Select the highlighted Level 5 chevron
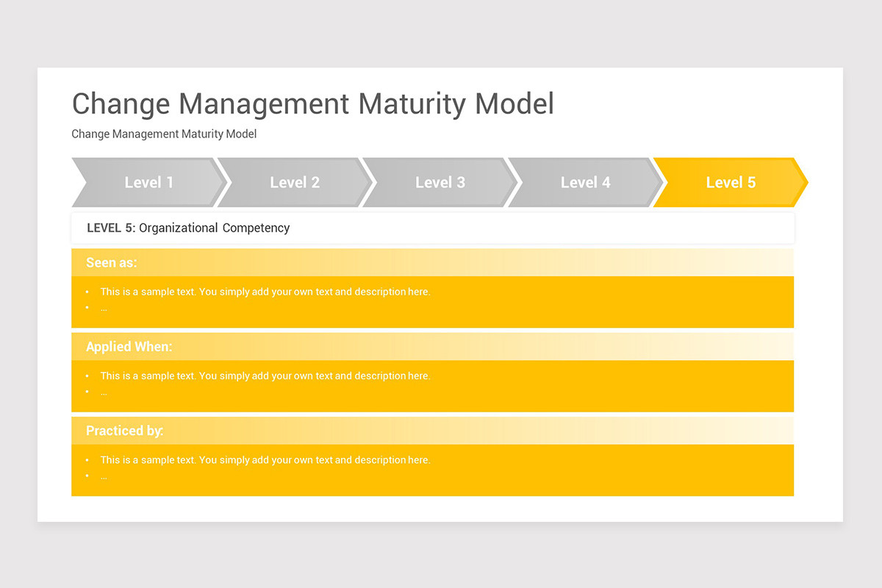Viewport: 882px width, 588px height. (730, 182)
